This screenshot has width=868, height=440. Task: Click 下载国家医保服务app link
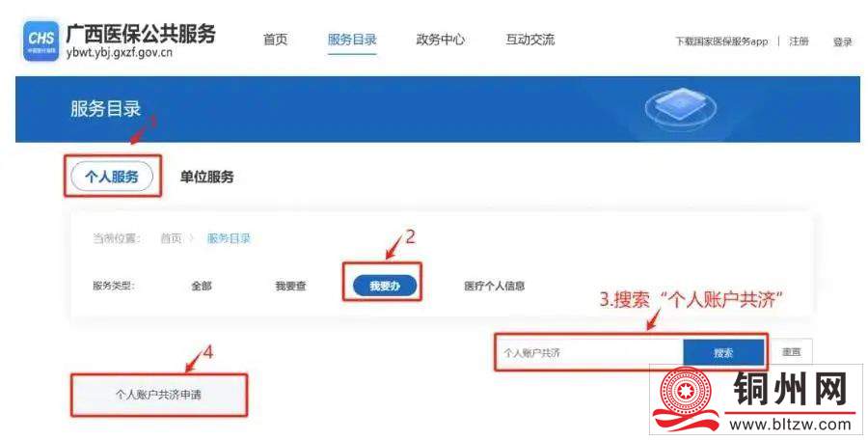point(721,41)
